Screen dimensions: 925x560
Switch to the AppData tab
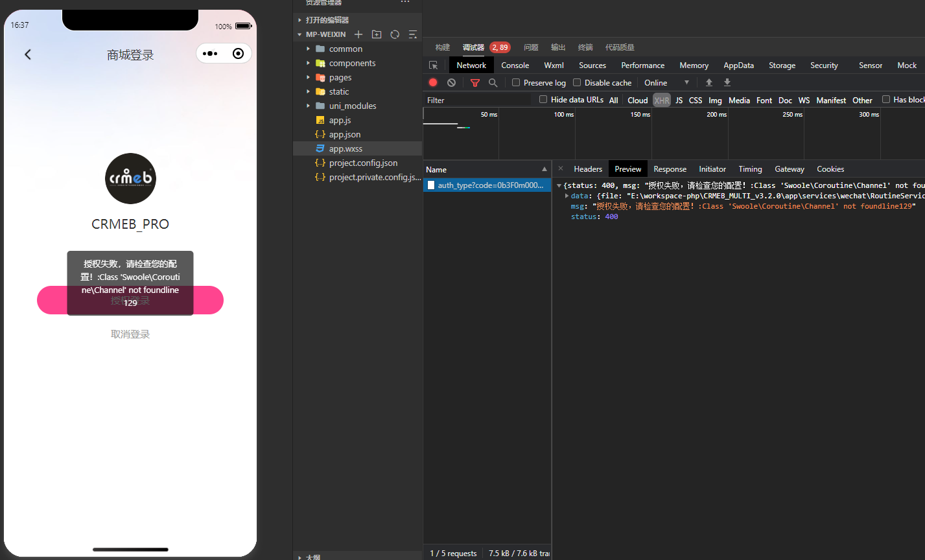tap(738, 65)
